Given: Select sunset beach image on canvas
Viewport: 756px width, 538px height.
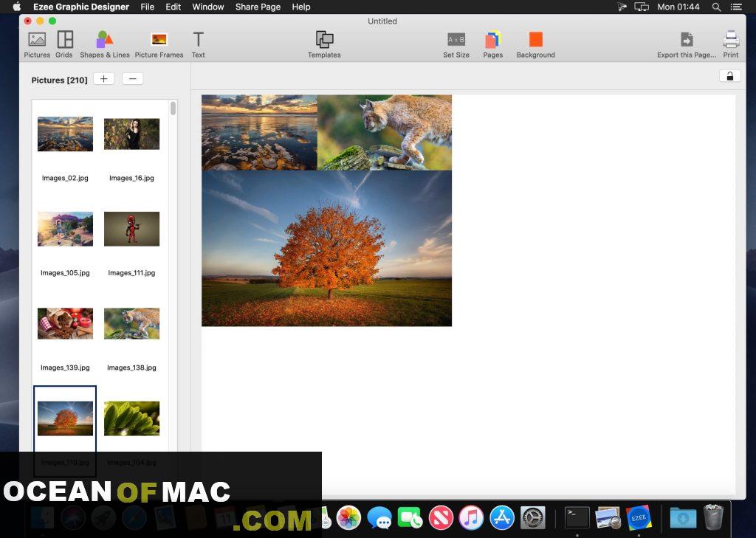Looking at the screenshot, I should click(x=259, y=133).
